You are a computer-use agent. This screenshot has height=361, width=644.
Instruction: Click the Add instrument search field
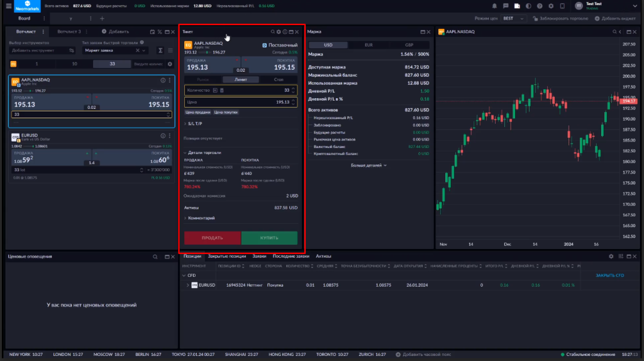pos(42,50)
